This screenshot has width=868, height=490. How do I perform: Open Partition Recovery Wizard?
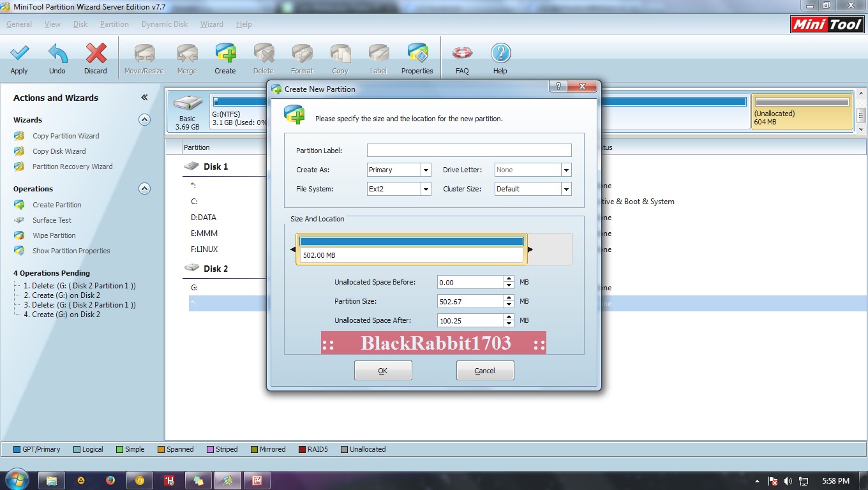coord(72,167)
